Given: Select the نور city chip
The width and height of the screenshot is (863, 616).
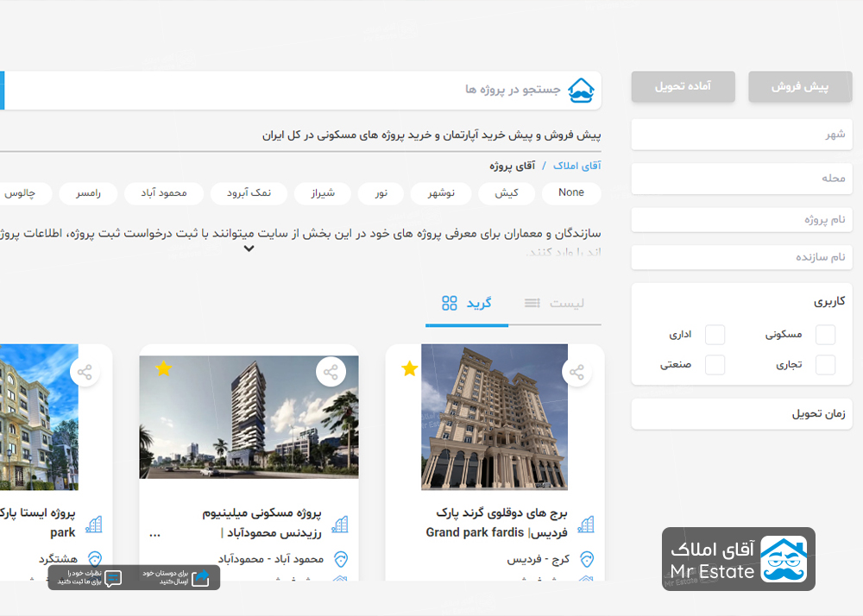Looking at the screenshot, I should point(381,193).
